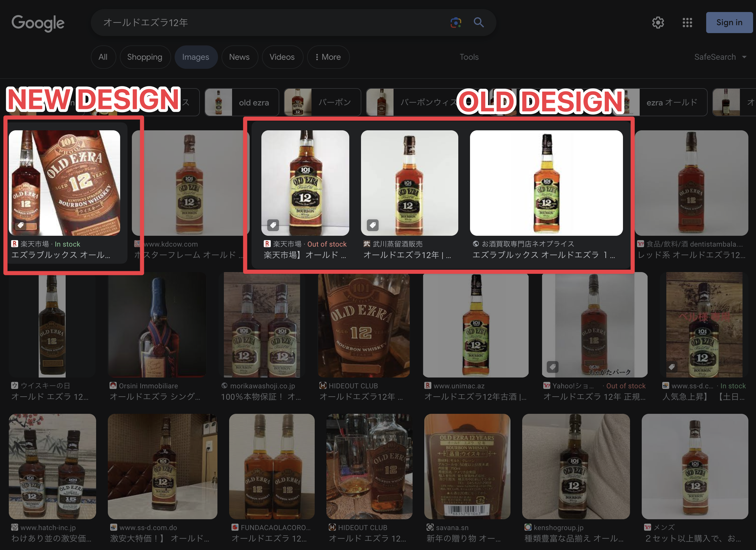Expand the SafeSearch dropdown
The width and height of the screenshot is (756, 550).
[720, 57]
